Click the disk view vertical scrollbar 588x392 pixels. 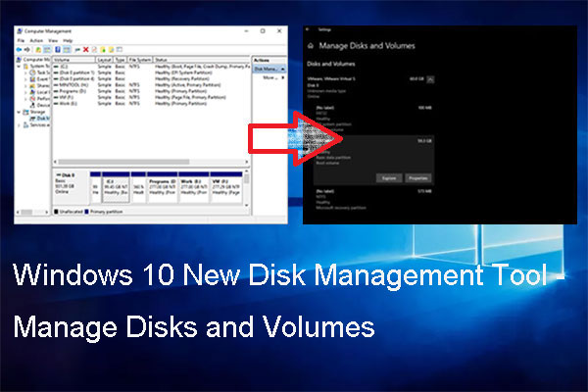pos(247,188)
